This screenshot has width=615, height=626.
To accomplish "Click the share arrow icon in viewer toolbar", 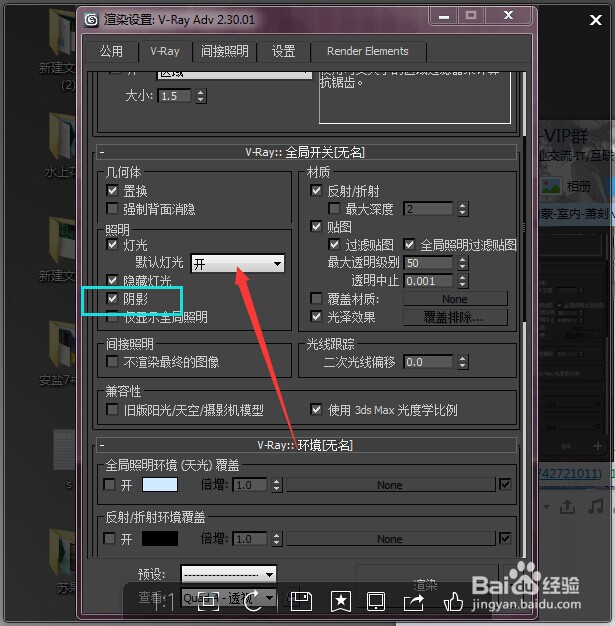I will (x=414, y=602).
